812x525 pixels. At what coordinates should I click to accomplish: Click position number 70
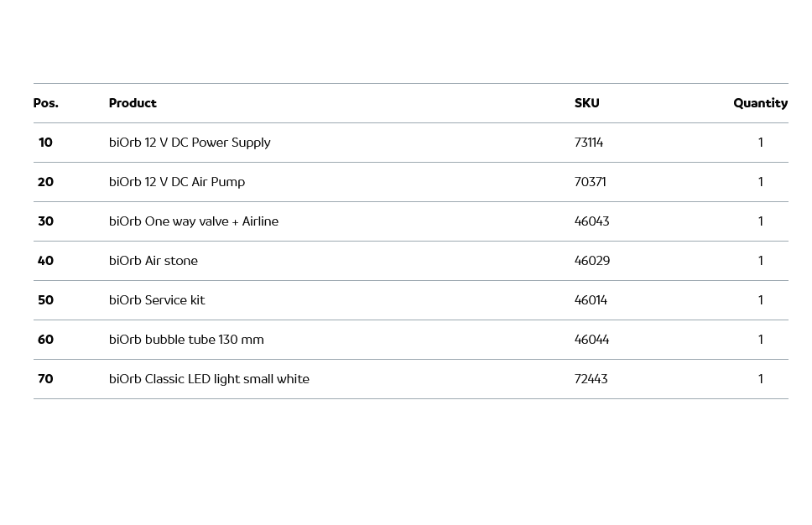point(45,379)
